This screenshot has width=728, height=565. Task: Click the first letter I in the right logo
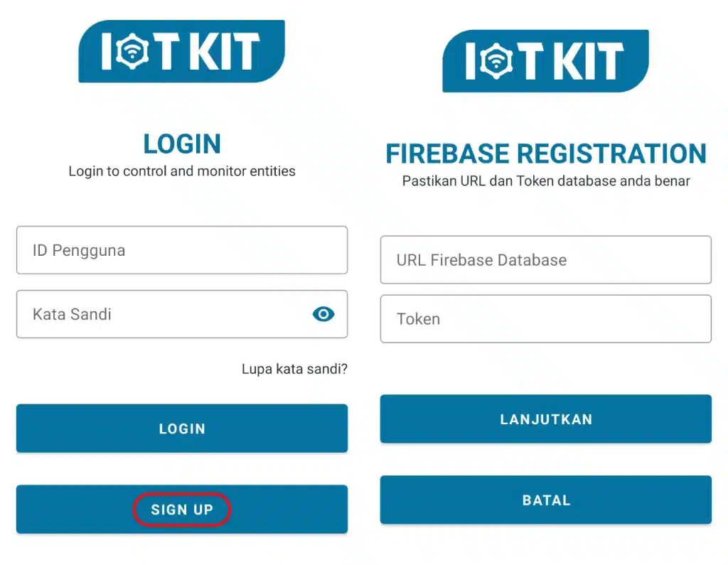click(x=470, y=62)
